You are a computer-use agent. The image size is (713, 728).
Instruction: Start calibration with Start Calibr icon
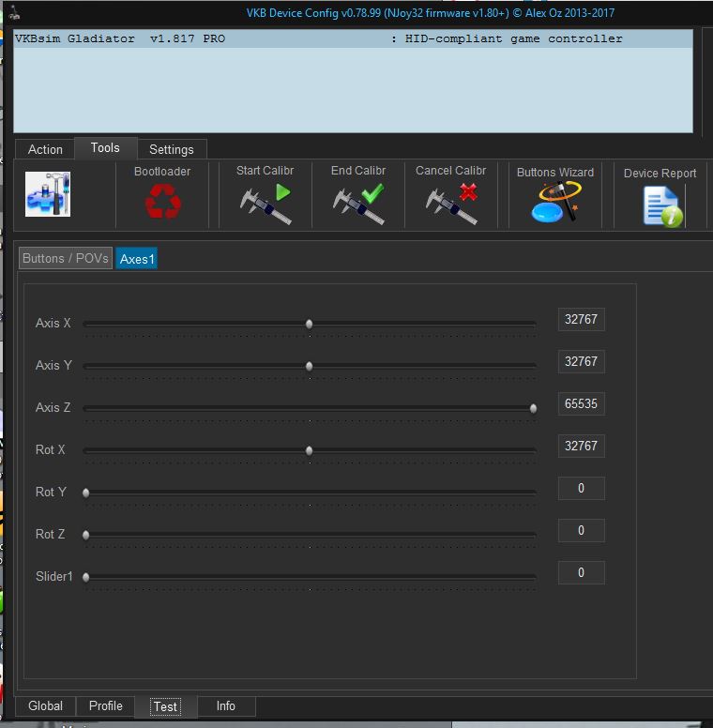tap(265, 203)
